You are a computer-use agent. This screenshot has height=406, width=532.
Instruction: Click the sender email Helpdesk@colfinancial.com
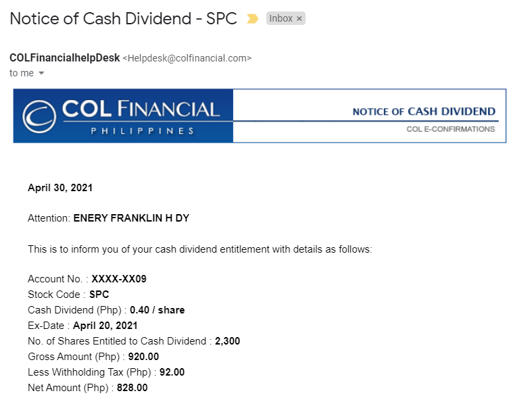click(x=187, y=58)
